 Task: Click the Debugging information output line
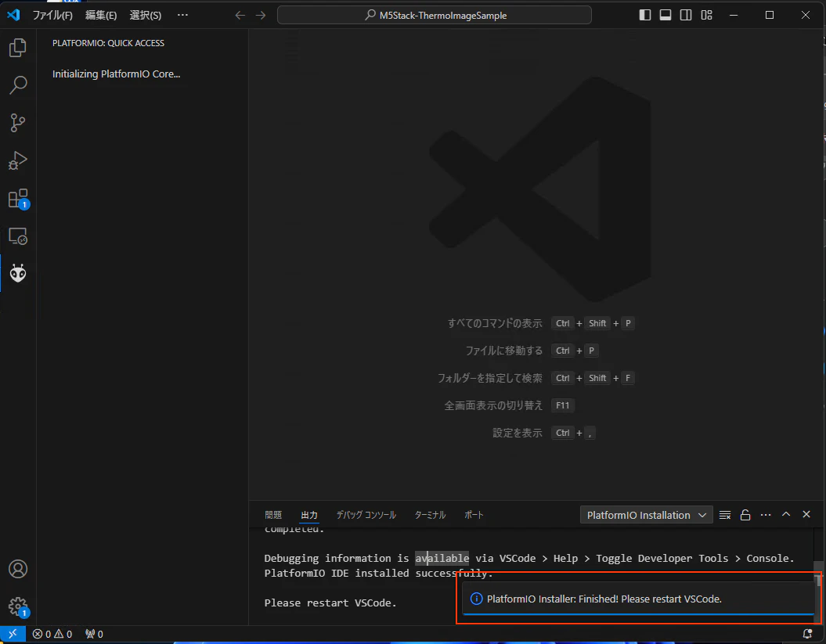tap(529, 558)
